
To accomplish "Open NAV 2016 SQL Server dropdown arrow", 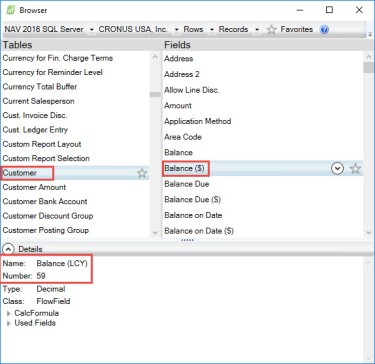I will tap(92, 30).
